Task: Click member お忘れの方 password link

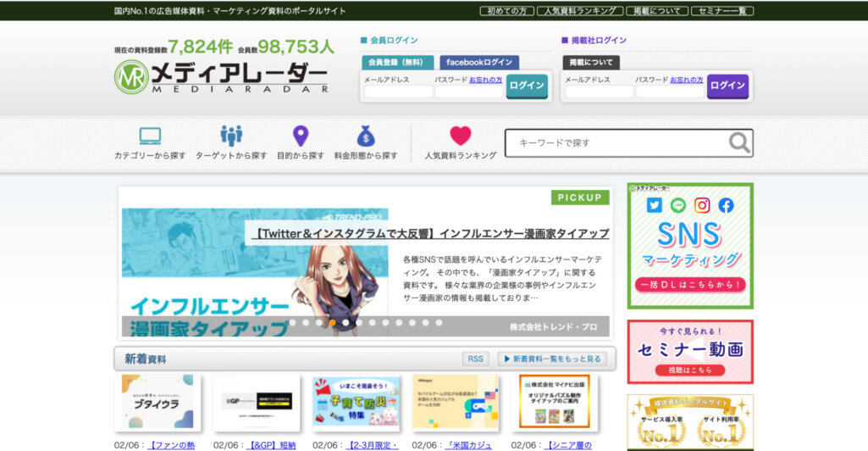Action: click(x=485, y=80)
